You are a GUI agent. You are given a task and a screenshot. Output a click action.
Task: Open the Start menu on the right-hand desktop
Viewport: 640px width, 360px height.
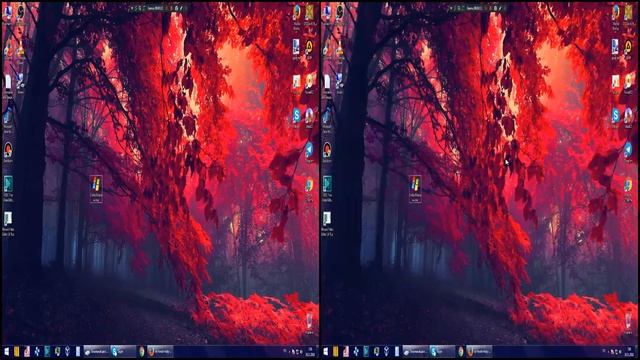326,351
